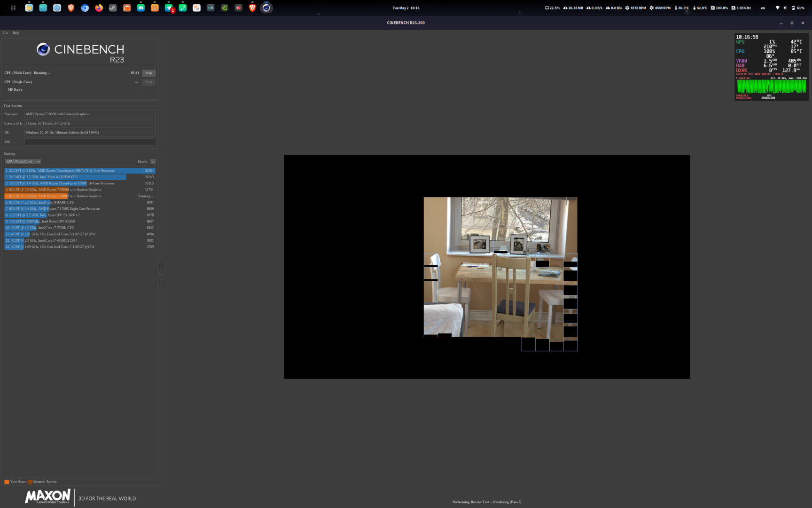Click the 20.45 MB network indicator
812x508 pixels.
click(x=573, y=8)
